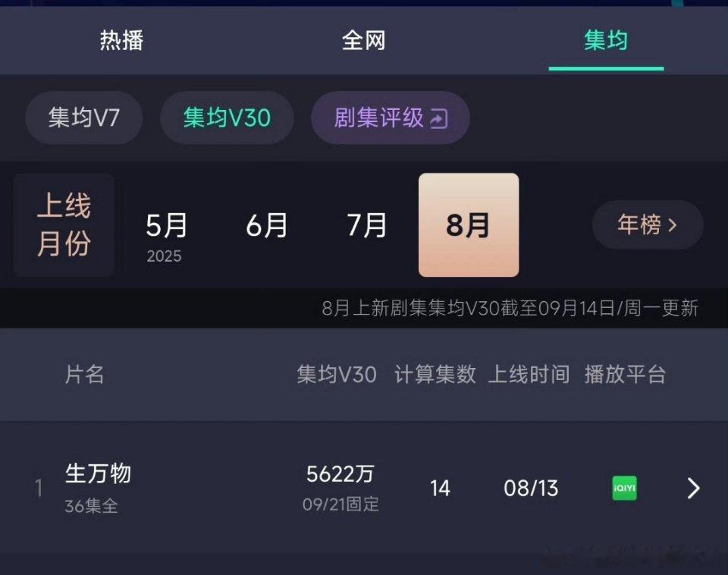The height and width of the screenshot is (575, 728).
Task: Select the highlighted 8月 month
Action: (x=469, y=225)
